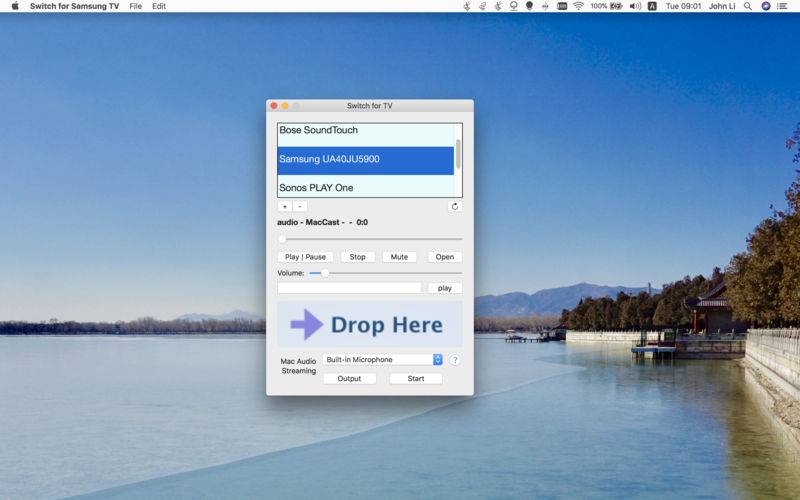The height and width of the screenshot is (500, 800).
Task: Open the help question mark button
Action: tap(455, 360)
